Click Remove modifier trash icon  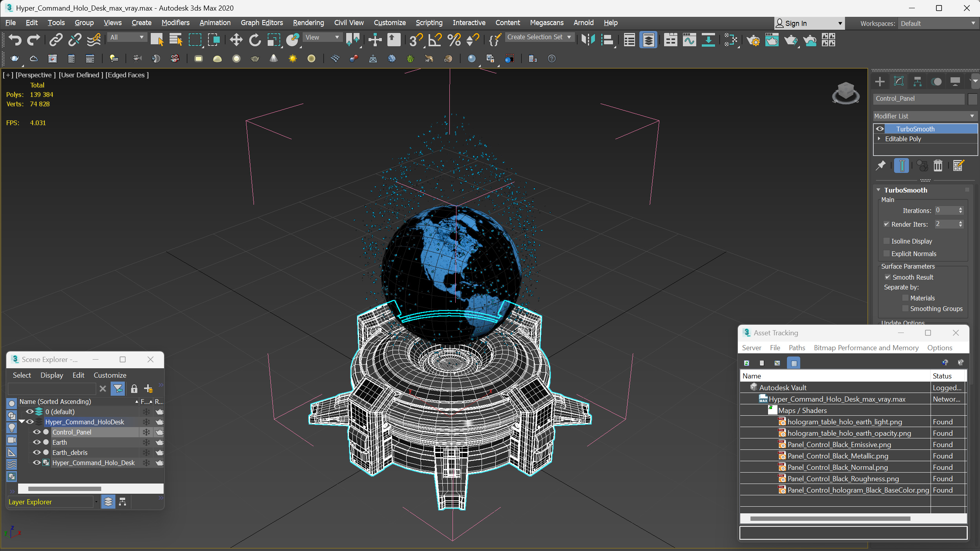(x=938, y=166)
